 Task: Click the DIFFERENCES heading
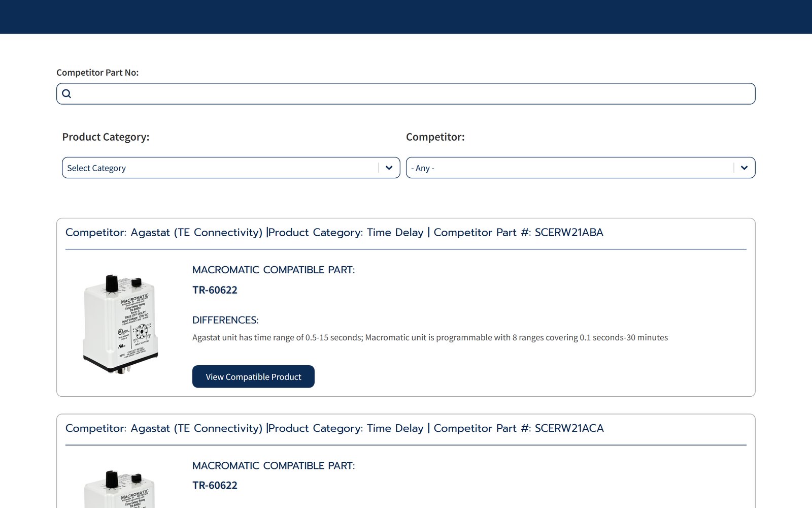[x=225, y=320]
